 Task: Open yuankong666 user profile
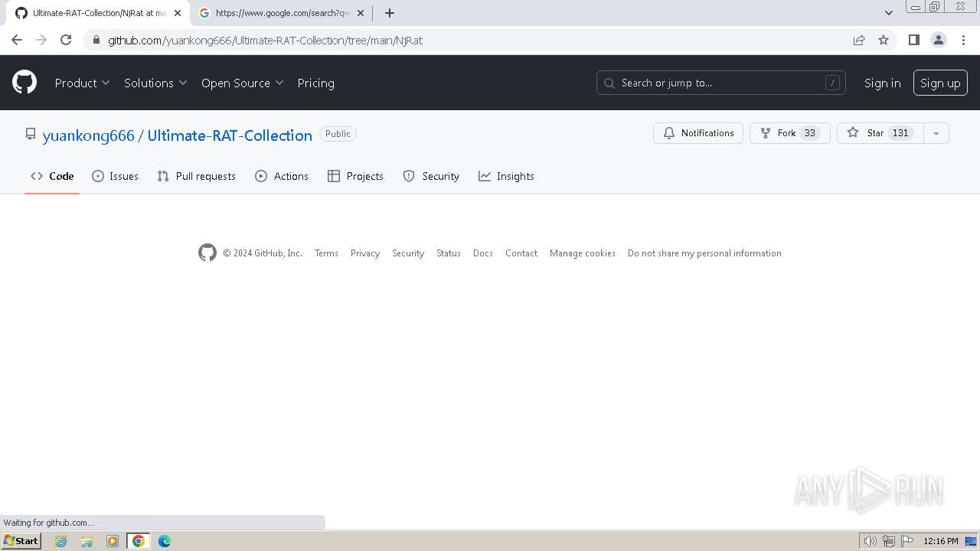coord(89,135)
